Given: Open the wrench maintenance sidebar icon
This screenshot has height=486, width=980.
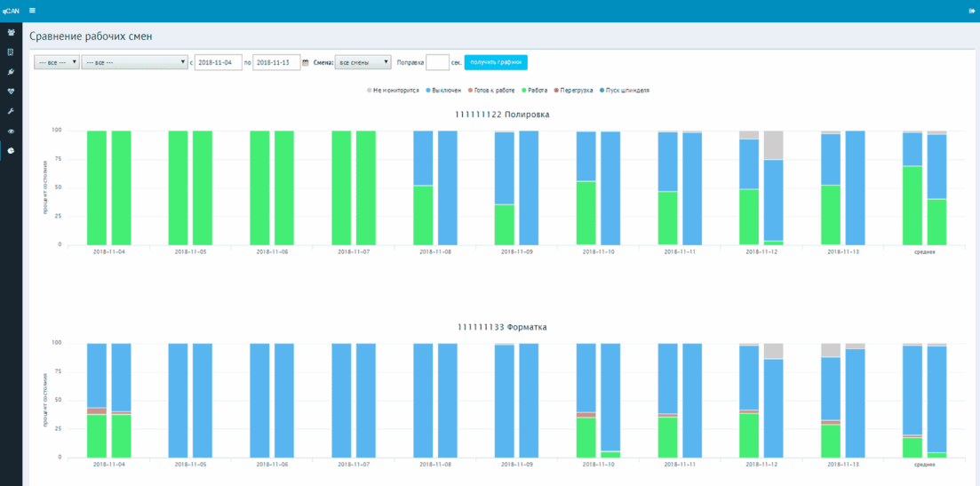Looking at the screenshot, I should click(11, 111).
